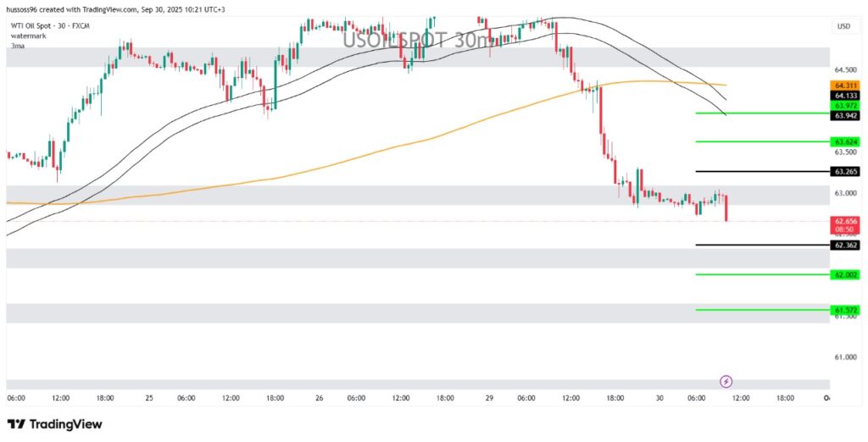Screen dimensions: 868x442
Task: Open the USD currency selector
Action: [843, 26]
